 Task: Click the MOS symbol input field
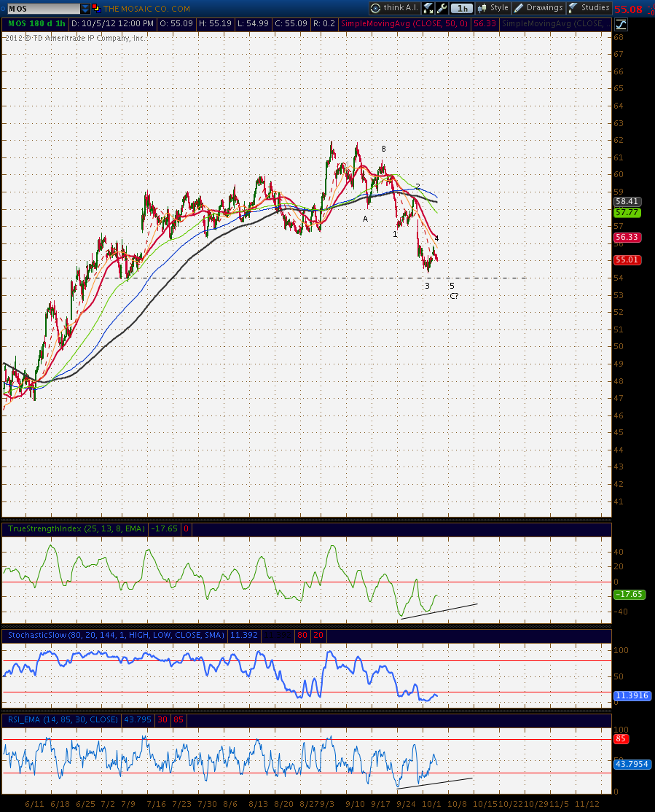click(44, 9)
